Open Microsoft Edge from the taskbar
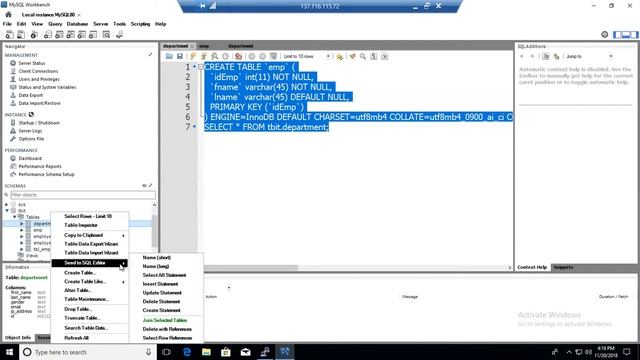The image size is (640, 360). coord(187,352)
